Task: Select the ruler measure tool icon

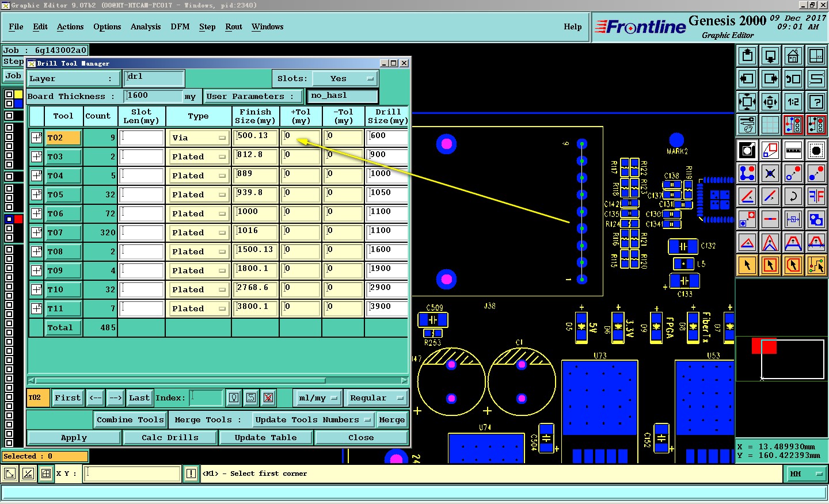Action: tap(793, 150)
